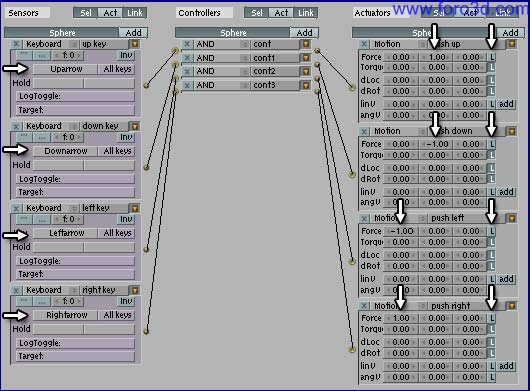The image size is (530, 391).
Task: Open the Keyboard type menu for right key
Action: pos(51,290)
